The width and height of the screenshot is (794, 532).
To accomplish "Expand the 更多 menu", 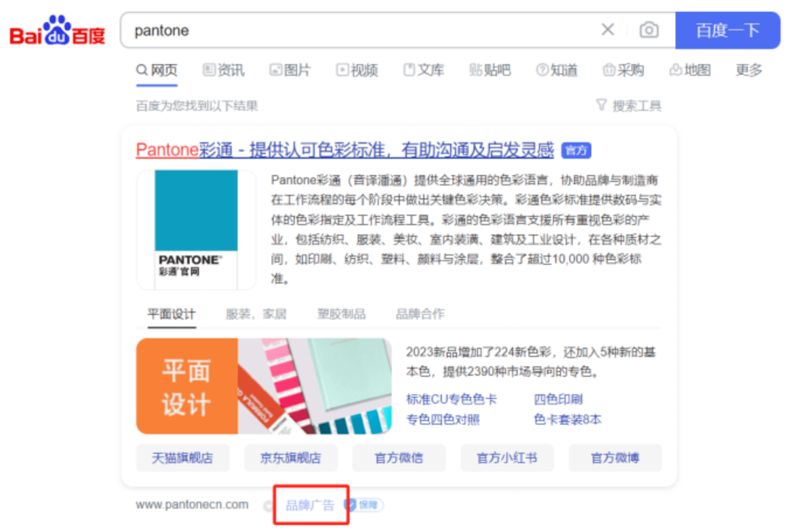I will 749,71.
